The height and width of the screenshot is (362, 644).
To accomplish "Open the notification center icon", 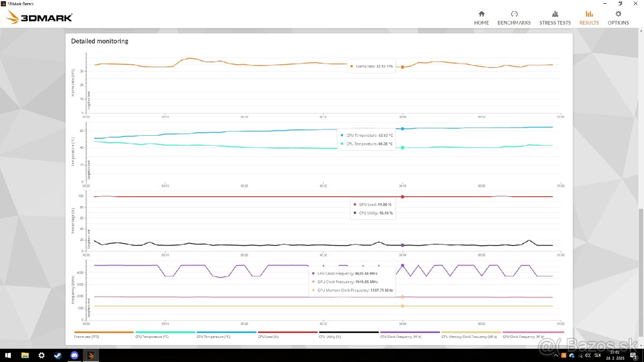I will [x=634, y=355].
